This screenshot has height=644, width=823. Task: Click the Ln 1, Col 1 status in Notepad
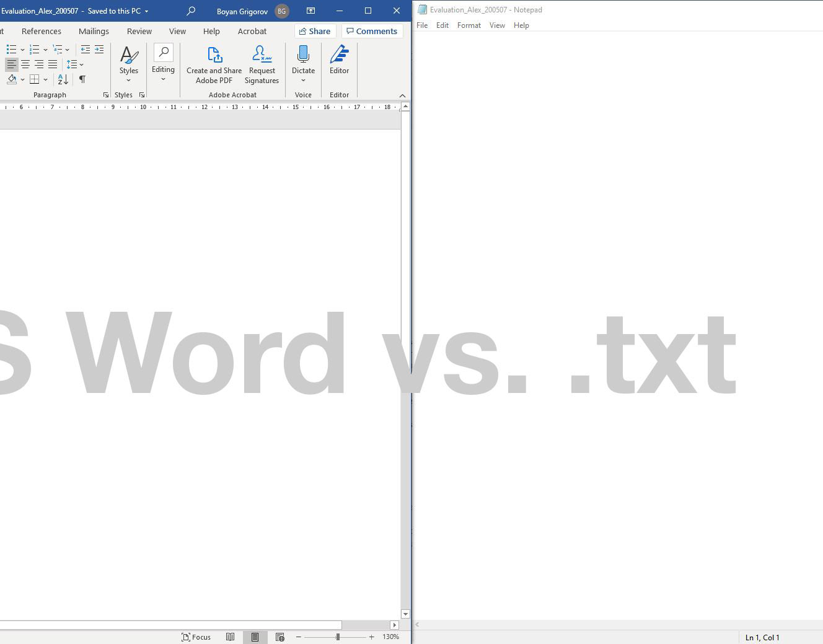point(762,637)
